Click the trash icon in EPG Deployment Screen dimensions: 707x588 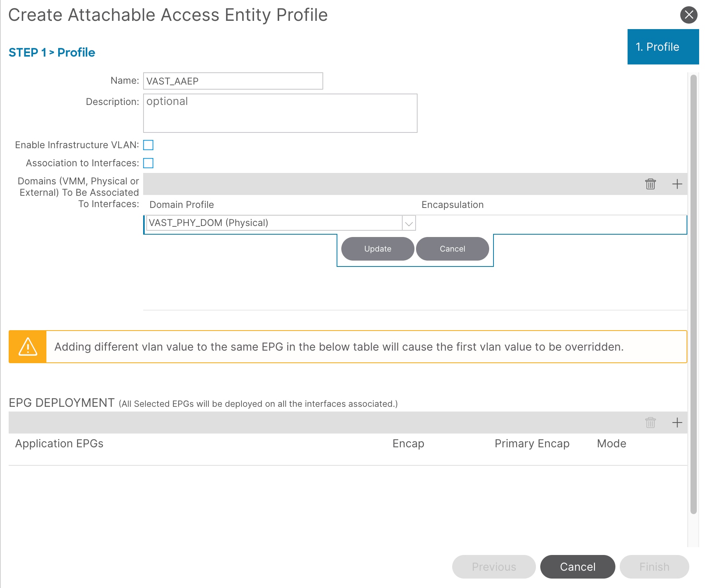click(x=650, y=423)
